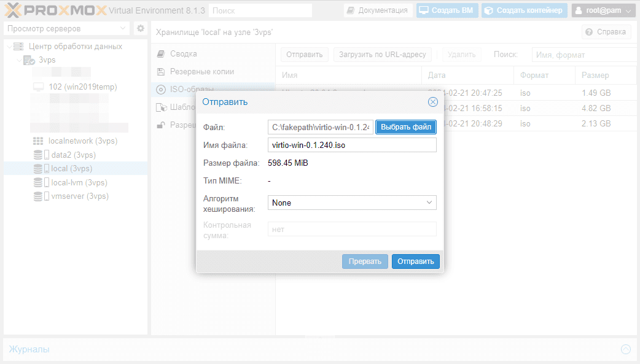The height and width of the screenshot is (364, 640).
Task: Open tree settings gear icon
Action: click(x=141, y=29)
